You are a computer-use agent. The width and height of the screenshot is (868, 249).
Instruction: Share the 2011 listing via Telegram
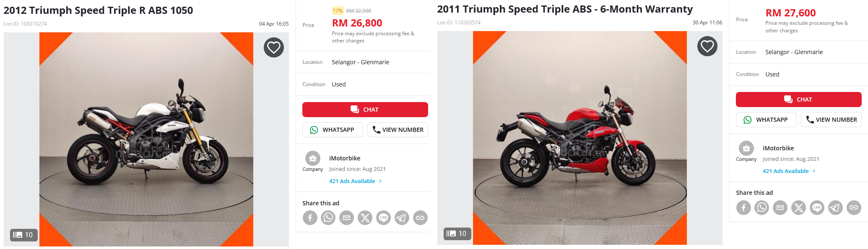(835, 207)
